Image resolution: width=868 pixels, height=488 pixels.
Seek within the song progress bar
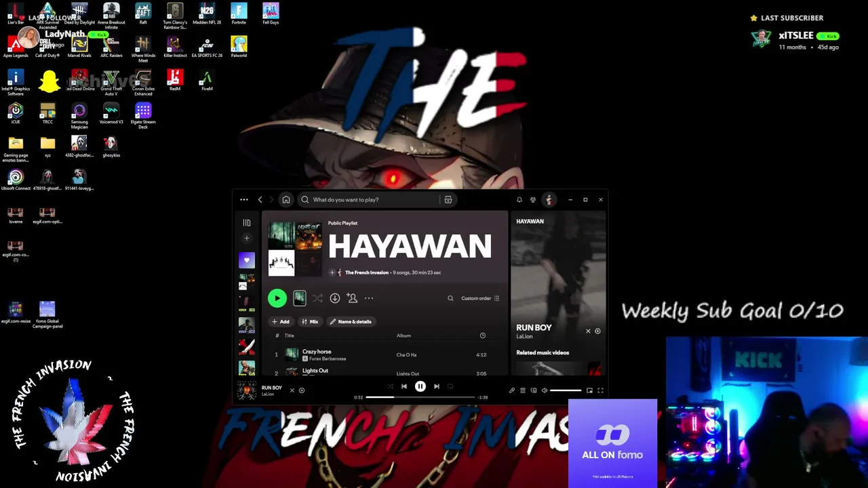pyautogui.click(x=420, y=397)
